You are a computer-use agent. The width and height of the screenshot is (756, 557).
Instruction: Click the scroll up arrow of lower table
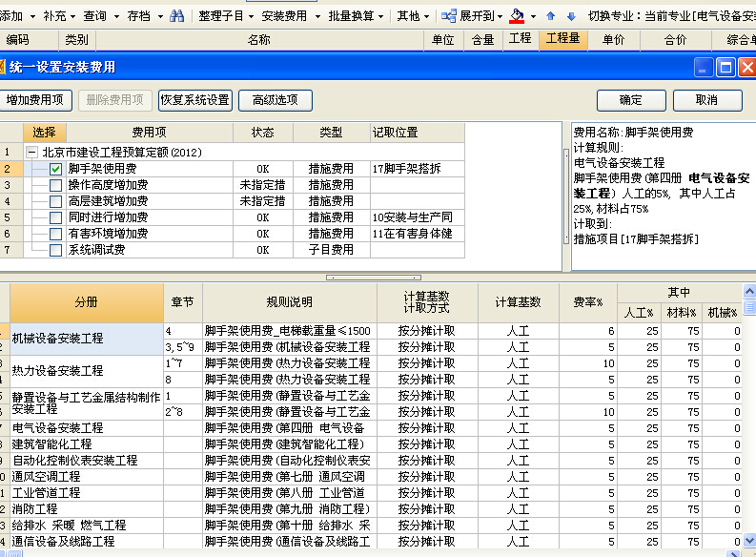coord(749,291)
